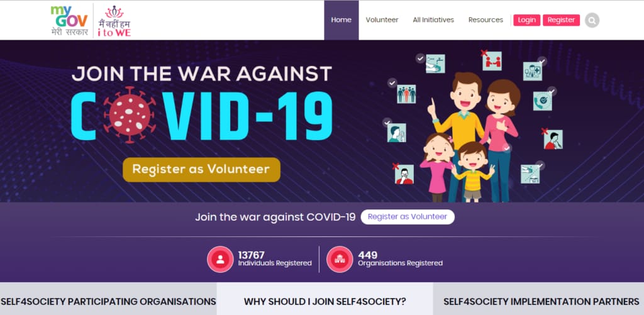644x315 pixels.
Task: Click the coronavirus graphic in COVID-19 title
Action: [130, 114]
